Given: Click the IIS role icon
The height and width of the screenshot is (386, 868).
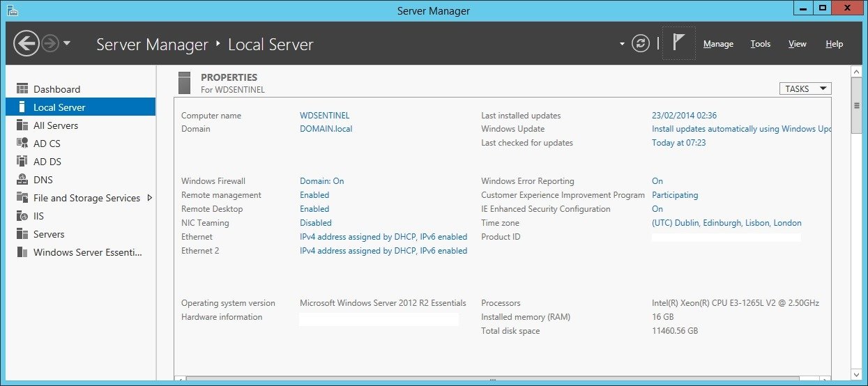Looking at the screenshot, I should [x=22, y=216].
